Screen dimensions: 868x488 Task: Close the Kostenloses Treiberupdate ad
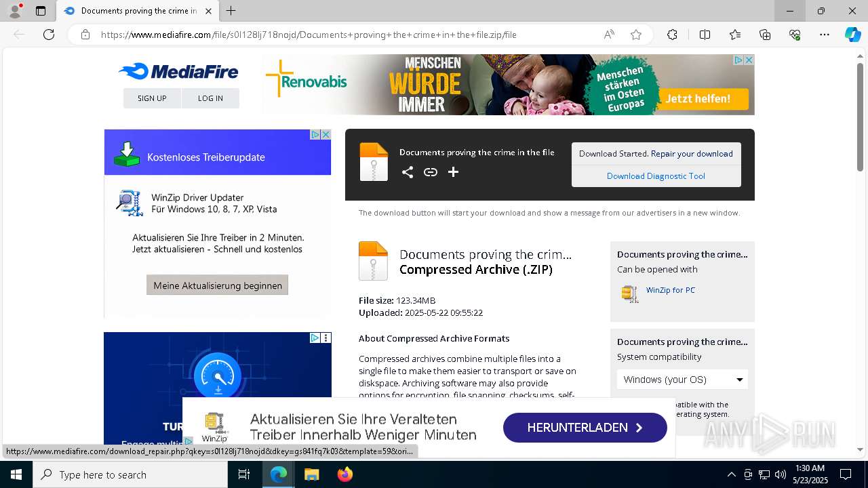point(325,134)
